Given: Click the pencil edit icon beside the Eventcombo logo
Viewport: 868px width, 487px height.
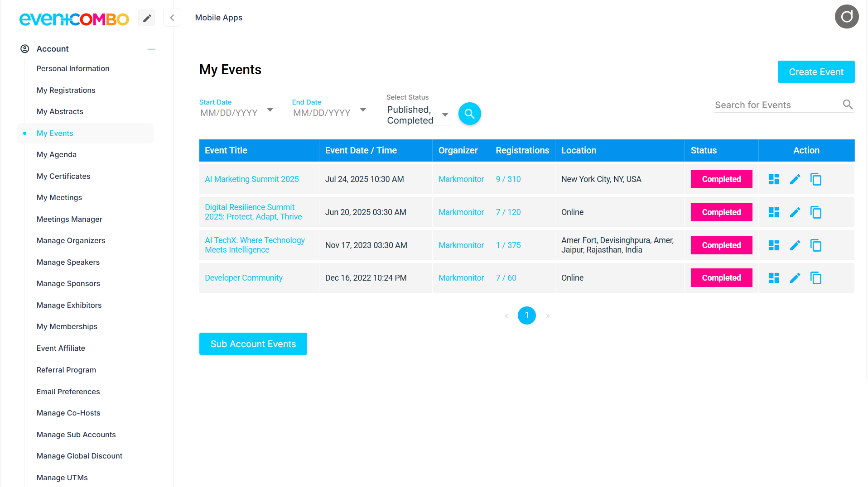Looking at the screenshot, I should pyautogui.click(x=147, y=18).
